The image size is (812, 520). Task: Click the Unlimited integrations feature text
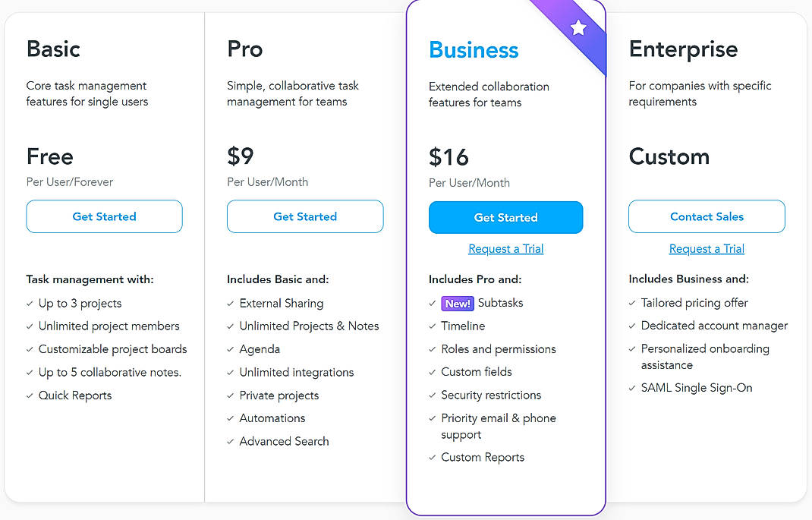tap(297, 372)
